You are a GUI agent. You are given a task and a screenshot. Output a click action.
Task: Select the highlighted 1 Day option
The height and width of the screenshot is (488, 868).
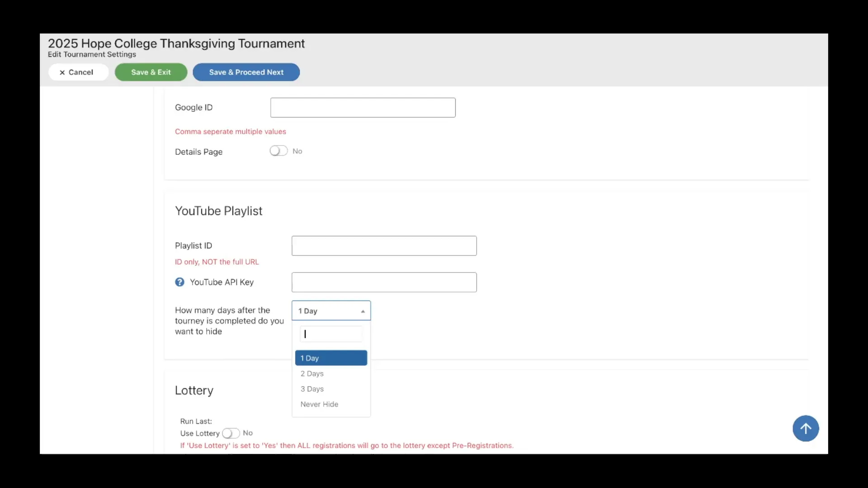[x=331, y=358]
